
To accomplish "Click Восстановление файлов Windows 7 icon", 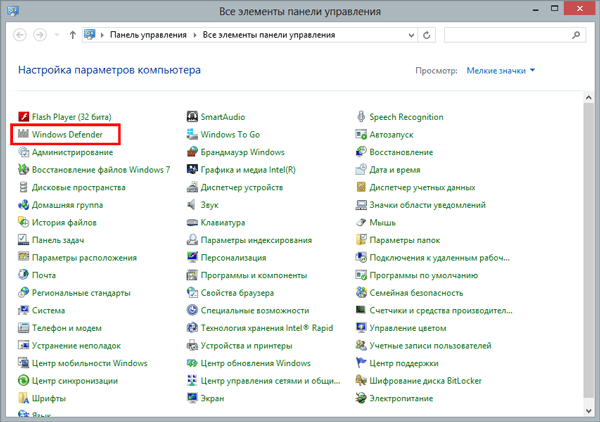I will pos(24,169).
